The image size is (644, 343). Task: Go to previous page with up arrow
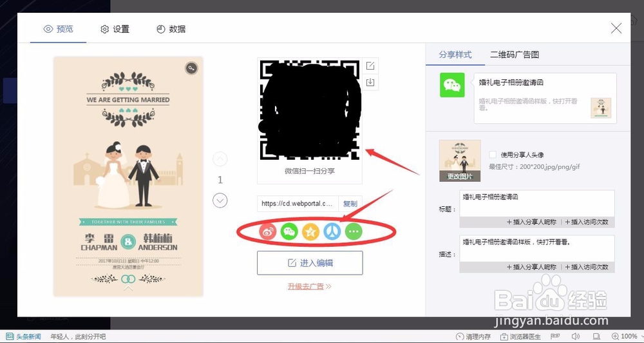[x=220, y=159]
